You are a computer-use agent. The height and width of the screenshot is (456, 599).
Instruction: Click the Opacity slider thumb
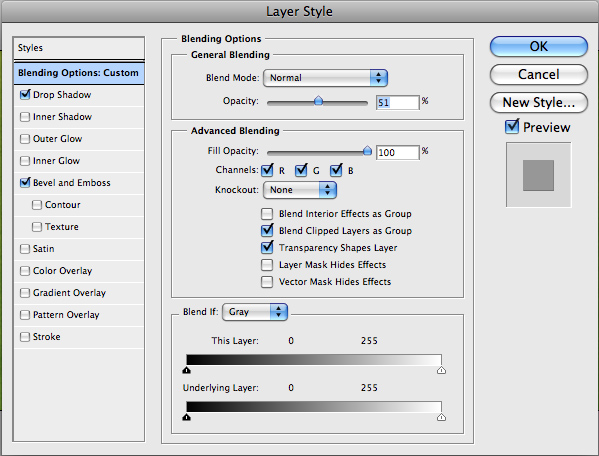click(318, 101)
